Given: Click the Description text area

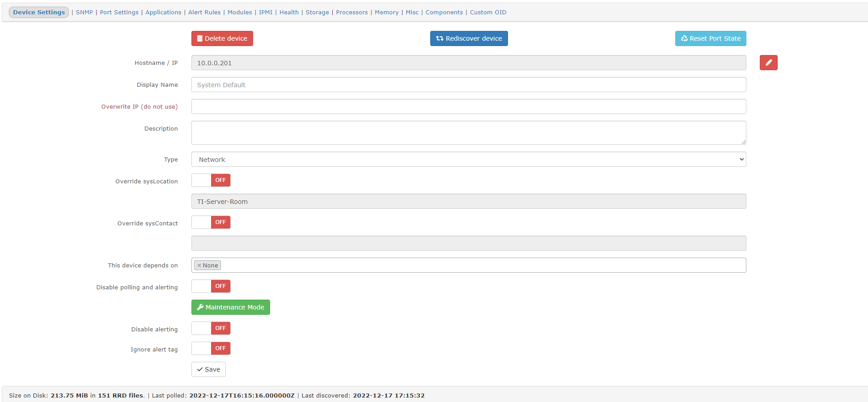Looking at the screenshot, I should 469,133.
